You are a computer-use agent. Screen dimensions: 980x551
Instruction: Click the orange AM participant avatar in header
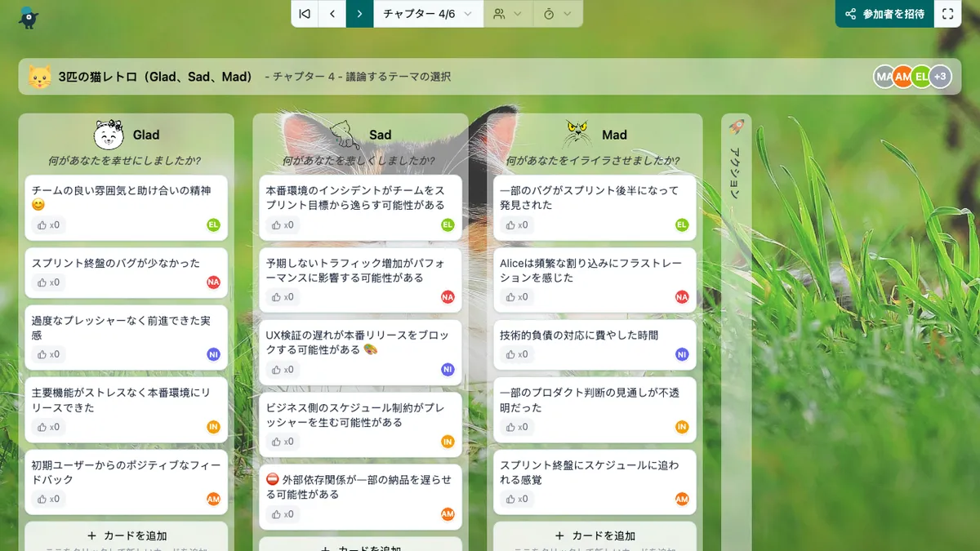pos(902,77)
